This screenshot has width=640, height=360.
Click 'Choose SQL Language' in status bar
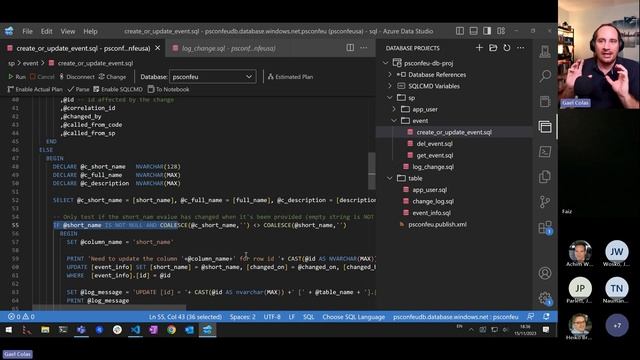(x=353, y=317)
